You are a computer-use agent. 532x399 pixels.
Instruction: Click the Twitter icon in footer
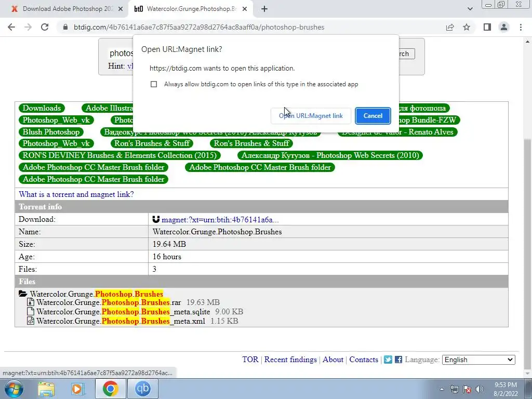coord(388,360)
